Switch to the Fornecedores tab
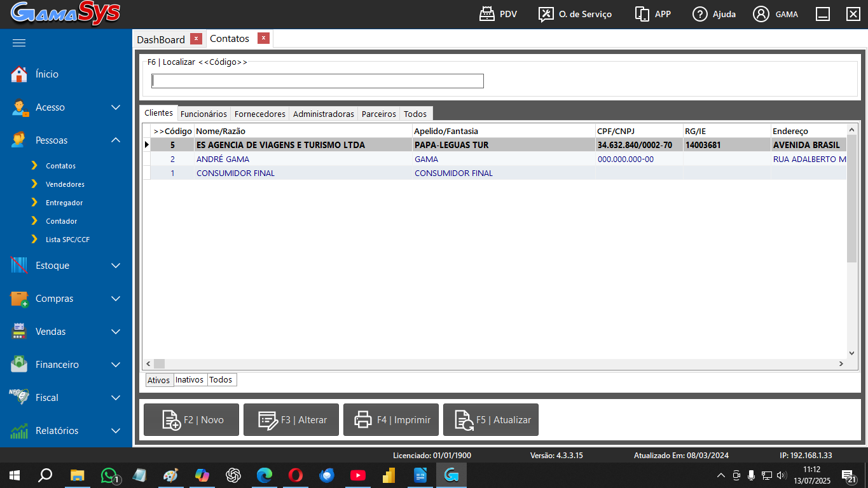This screenshot has height=488, width=868. 259,114
